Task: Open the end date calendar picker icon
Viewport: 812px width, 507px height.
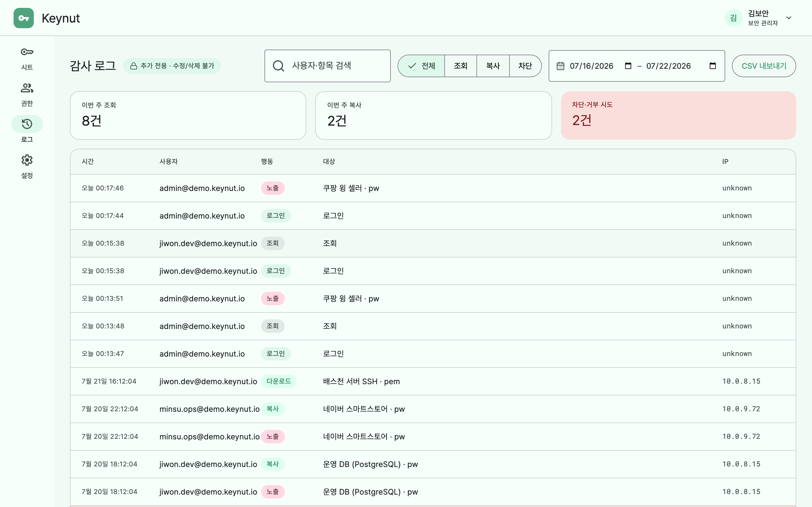Action: coord(713,66)
